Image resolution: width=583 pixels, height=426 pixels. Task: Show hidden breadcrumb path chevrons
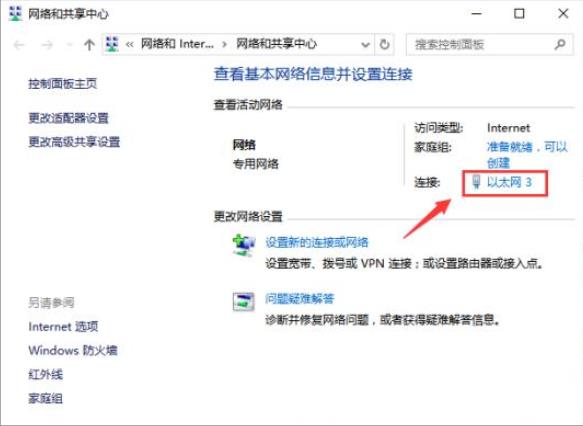click(x=129, y=45)
